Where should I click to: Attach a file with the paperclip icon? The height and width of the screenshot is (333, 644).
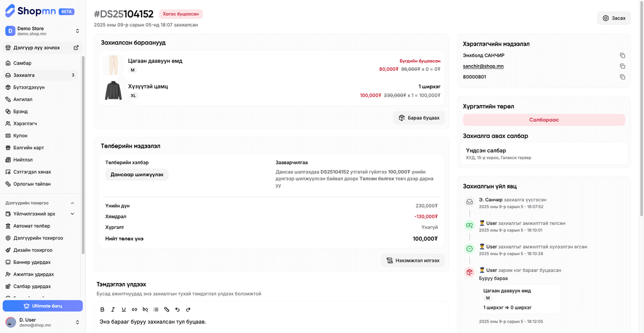167,309
